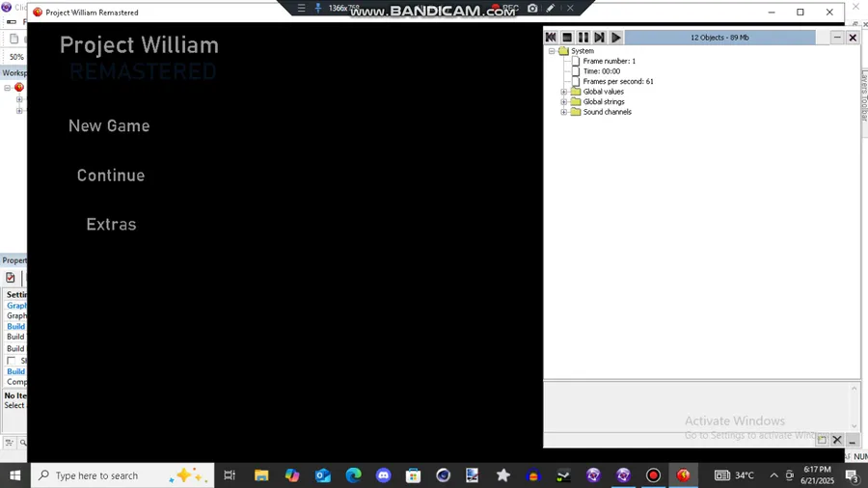Select the 'Frame number: 1' row

[609, 61]
